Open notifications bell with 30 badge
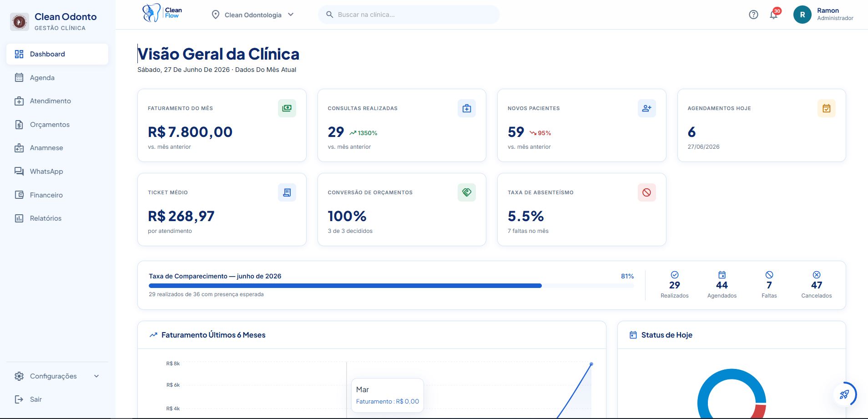The width and height of the screenshot is (868, 419). (x=774, y=15)
